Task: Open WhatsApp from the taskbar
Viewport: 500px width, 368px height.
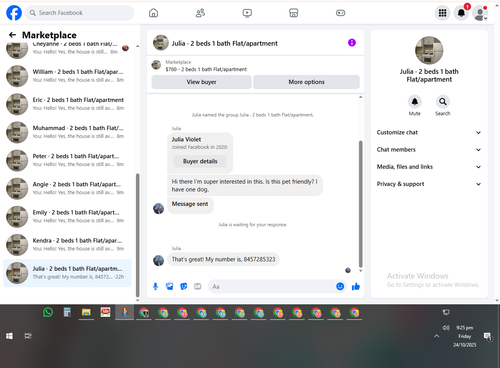Action: point(48,312)
